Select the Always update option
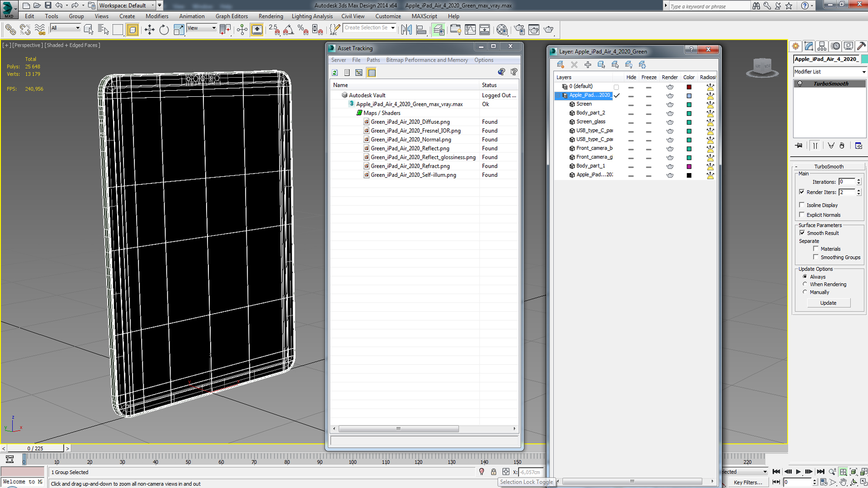Viewport: 868px width, 488px height. point(805,277)
